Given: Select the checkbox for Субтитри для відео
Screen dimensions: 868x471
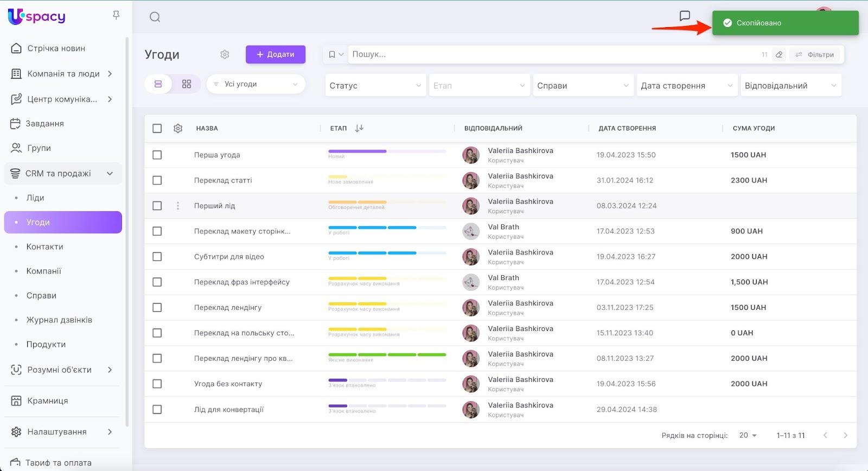Looking at the screenshot, I should (x=157, y=257).
